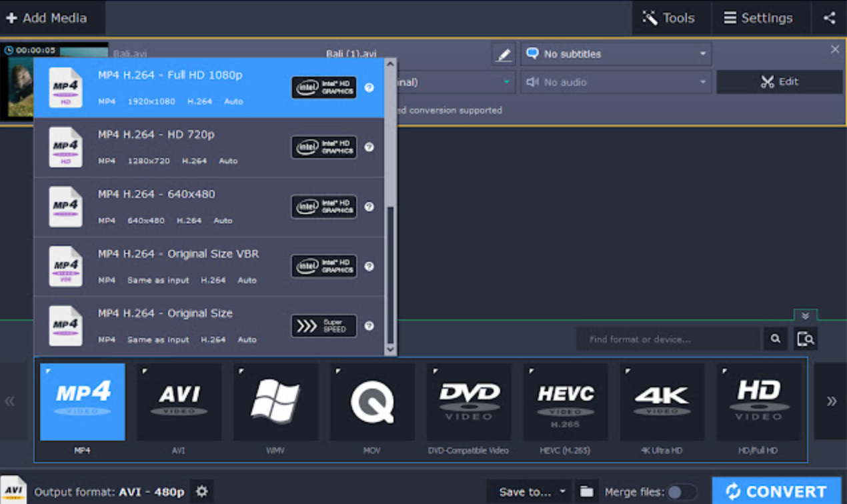Click MP4 file icon of HD 720p preset
Screen dimensions: 847x504
tap(65, 147)
